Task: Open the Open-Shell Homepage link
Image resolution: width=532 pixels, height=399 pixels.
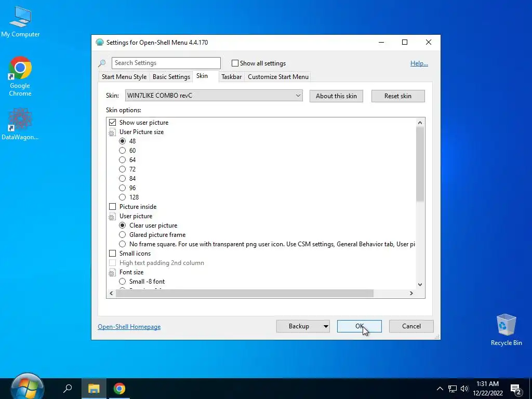Action: point(129,327)
